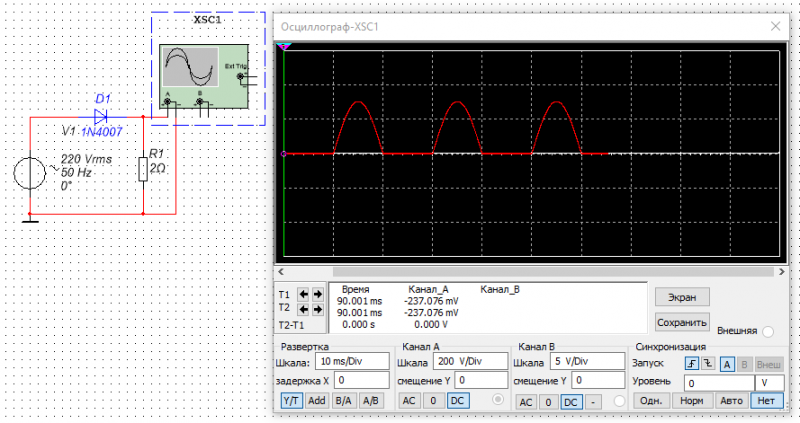Click Развертка Шкала field 10 ms/Div
Image resolution: width=800 pixels, height=423 pixels.
tap(352, 361)
